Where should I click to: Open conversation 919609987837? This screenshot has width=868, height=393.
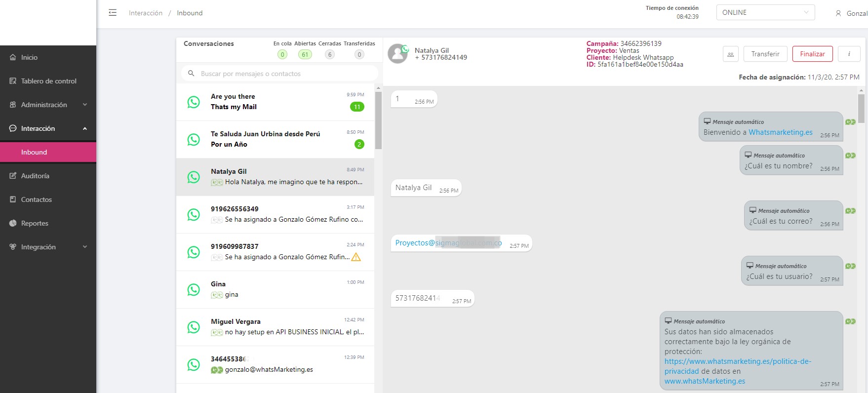point(275,252)
